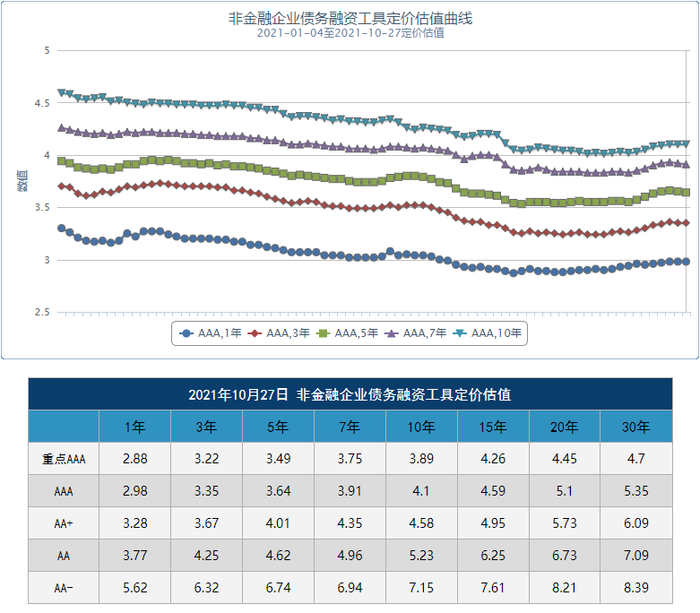Click the AA 20年 value 6.73
Screen dimensions: 700x613
[x=565, y=555]
